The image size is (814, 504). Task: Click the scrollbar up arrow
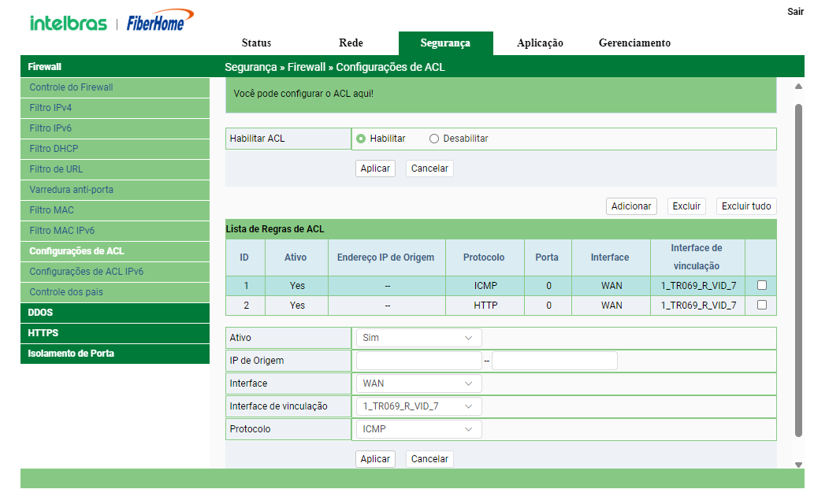click(x=799, y=87)
